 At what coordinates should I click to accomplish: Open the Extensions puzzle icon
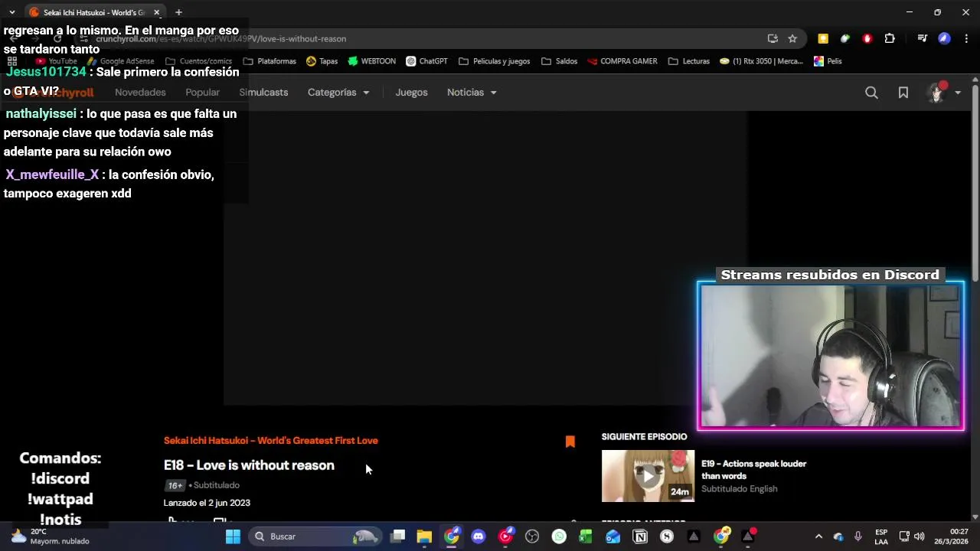coord(890,39)
